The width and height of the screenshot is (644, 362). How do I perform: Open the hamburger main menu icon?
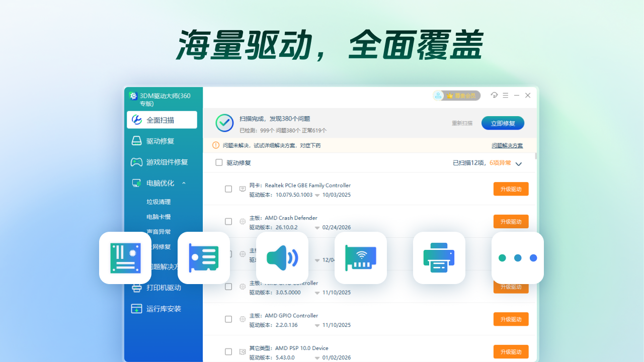pyautogui.click(x=505, y=95)
